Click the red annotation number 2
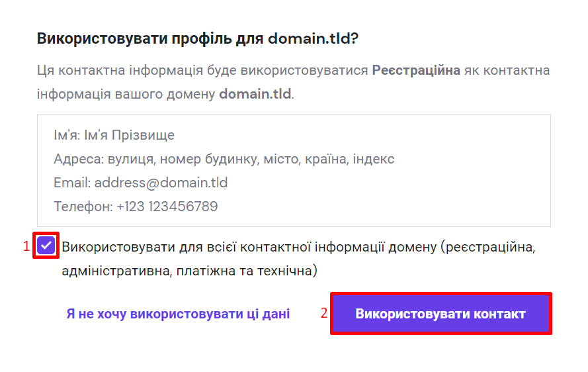Viewport: 588px width, 372px height. point(324,313)
